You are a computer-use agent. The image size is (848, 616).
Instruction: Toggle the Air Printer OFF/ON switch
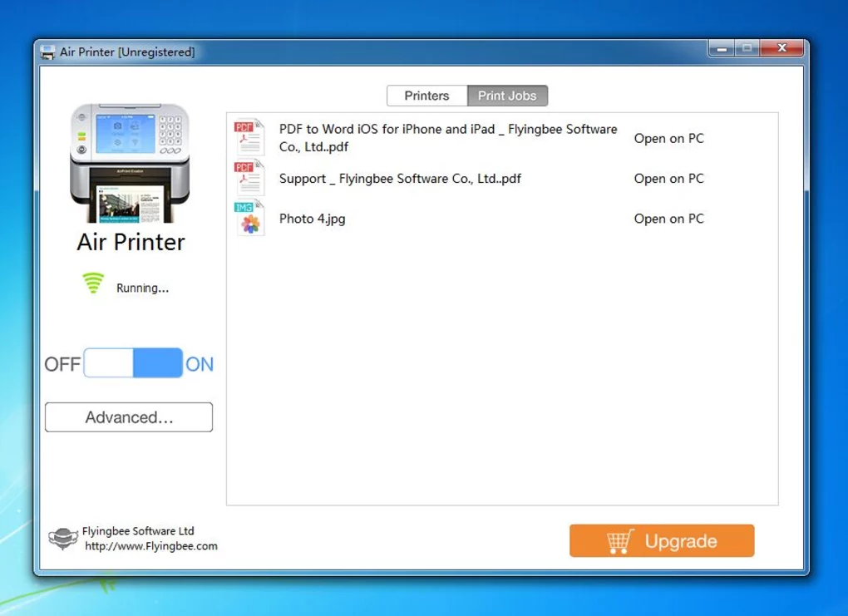tap(133, 363)
